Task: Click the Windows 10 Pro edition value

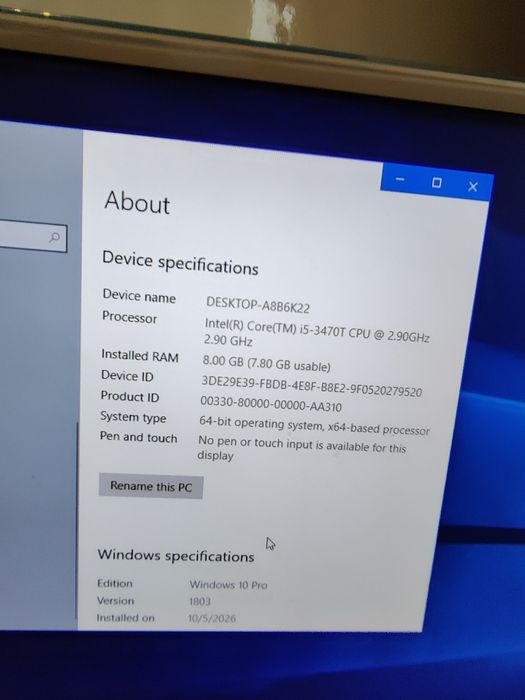Action: 229,584
